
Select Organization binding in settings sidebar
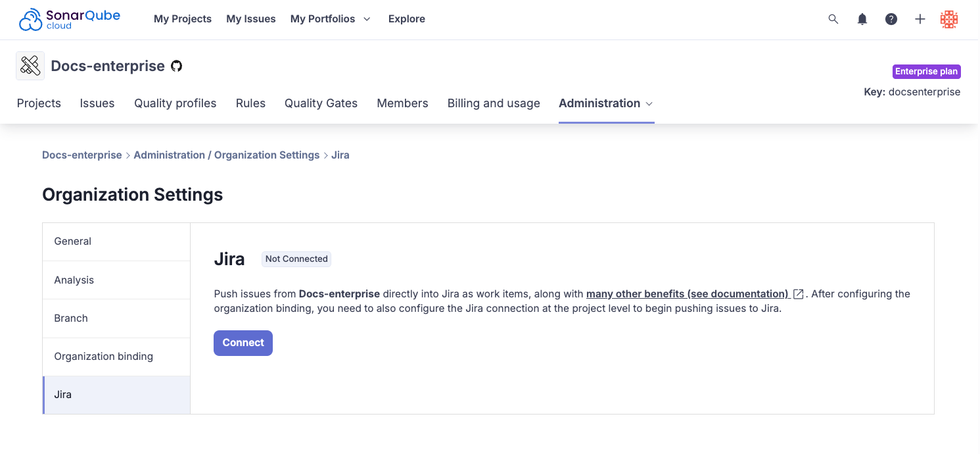(116, 357)
